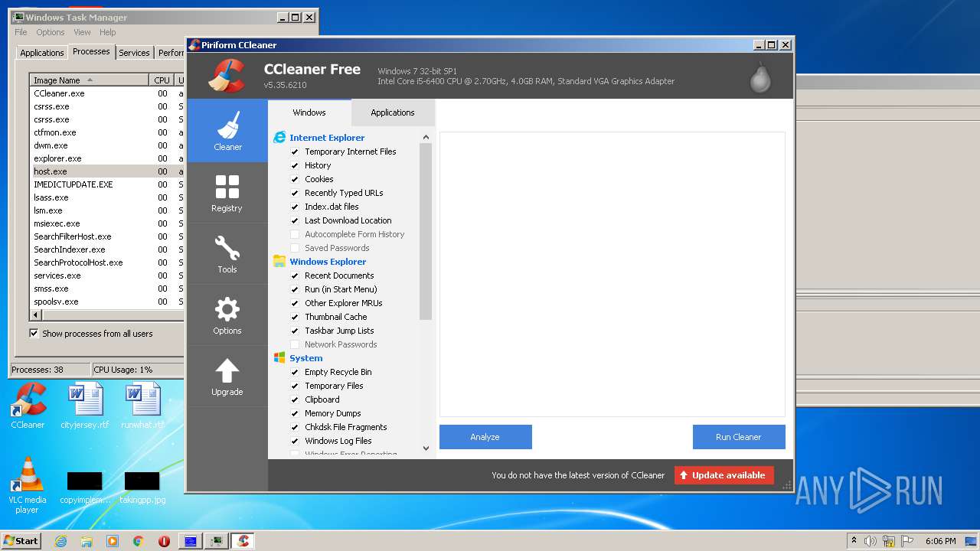Open the VLC media player desktop shortcut
This screenshot has height=551, width=980.
(x=28, y=485)
